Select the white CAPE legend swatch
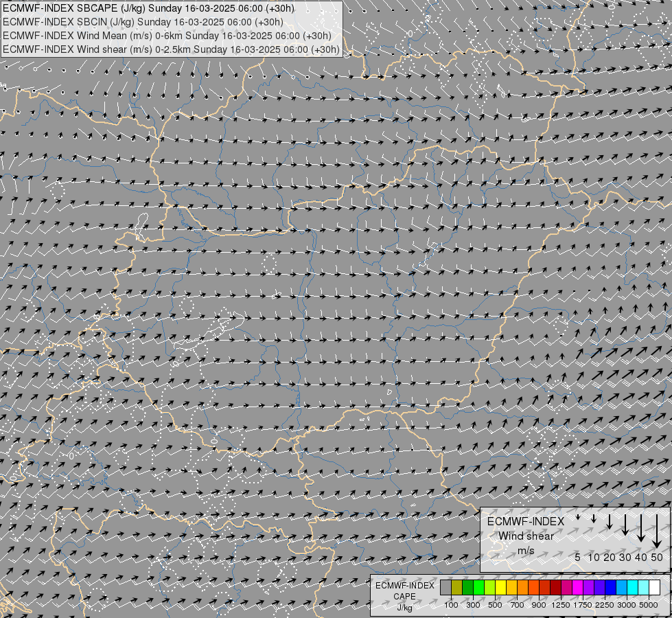 tap(655, 587)
